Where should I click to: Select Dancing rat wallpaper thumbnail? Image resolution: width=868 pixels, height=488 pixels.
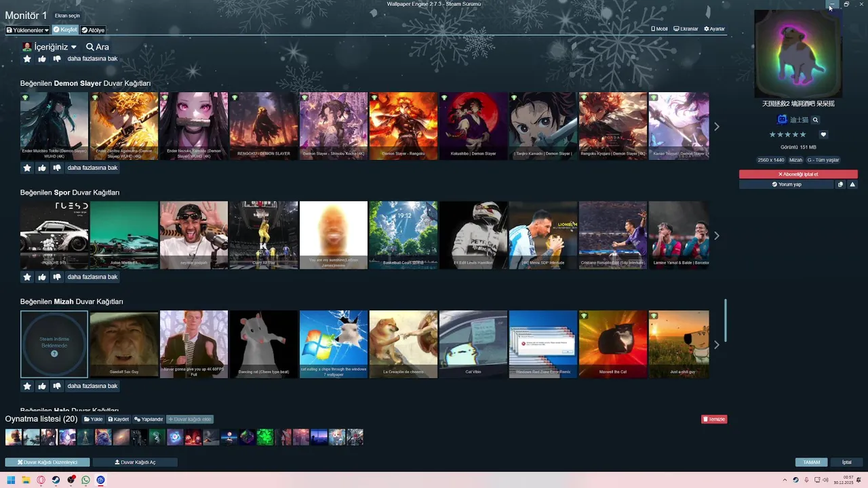(x=264, y=344)
